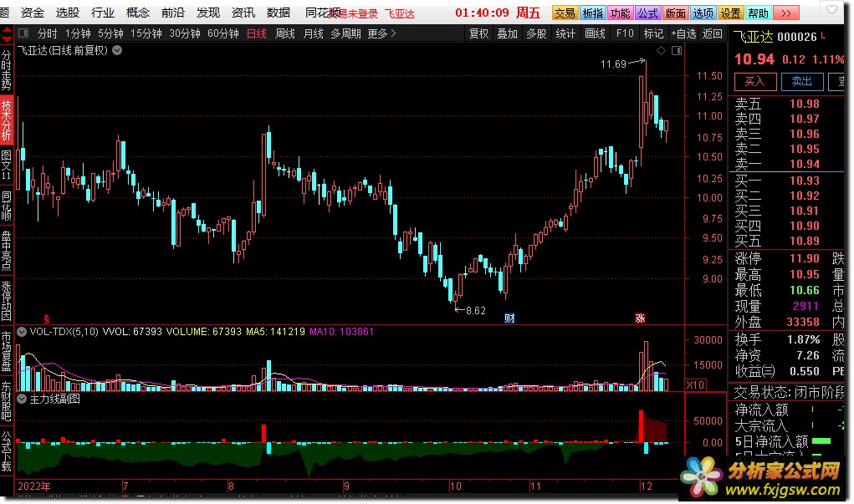The image size is (854, 504).
Task: Open the 资金 menu
Action: tap(33, 13)
